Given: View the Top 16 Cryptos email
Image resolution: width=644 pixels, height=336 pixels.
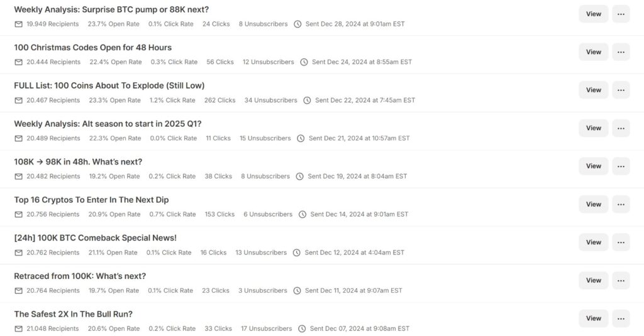Looking at the screenshot, I should coord(593,204).
